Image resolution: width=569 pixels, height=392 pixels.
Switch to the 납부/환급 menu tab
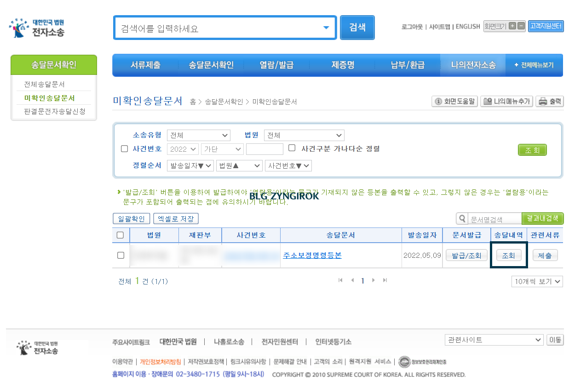coord(407,65)
